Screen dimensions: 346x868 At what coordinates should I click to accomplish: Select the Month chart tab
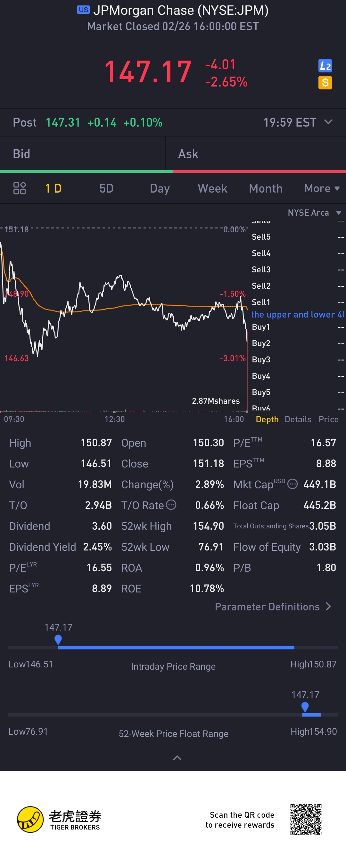point(266,188)
